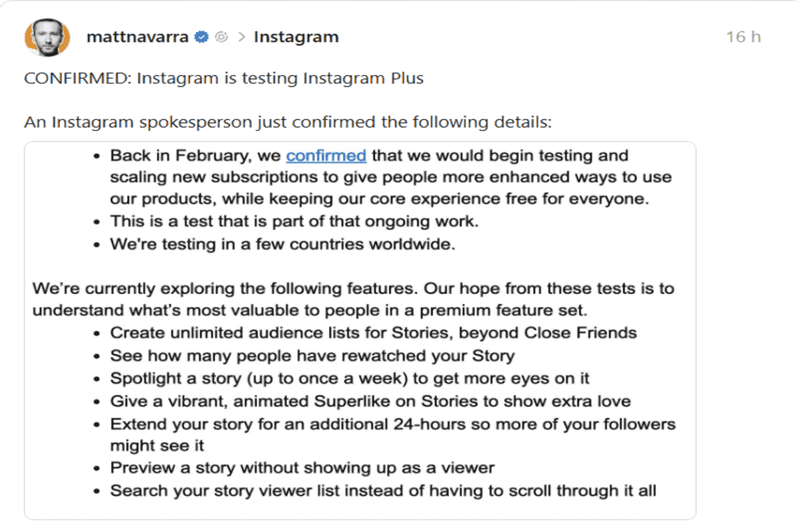Open the Instagram topic tag

296,37
